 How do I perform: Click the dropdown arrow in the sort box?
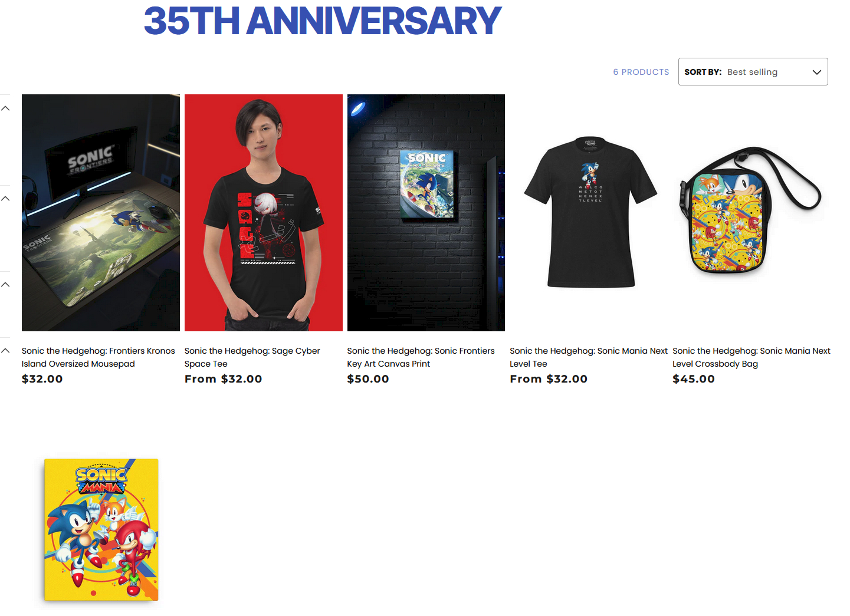(817, 72)
